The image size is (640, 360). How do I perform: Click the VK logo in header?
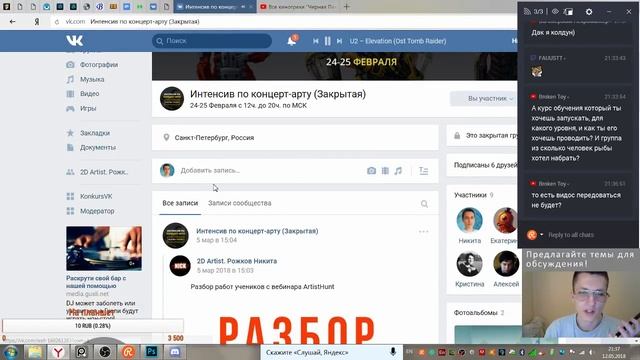point(74,40)
